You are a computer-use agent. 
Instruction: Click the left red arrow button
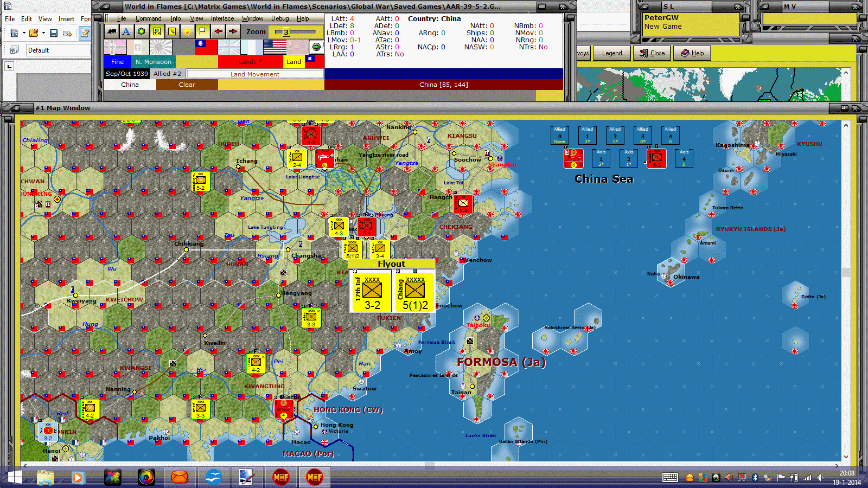point(218,31)
